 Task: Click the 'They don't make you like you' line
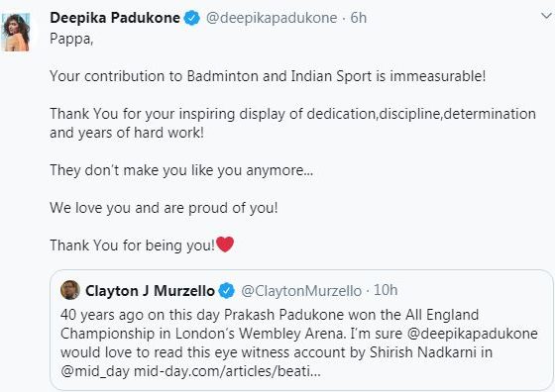pos(181,170)
